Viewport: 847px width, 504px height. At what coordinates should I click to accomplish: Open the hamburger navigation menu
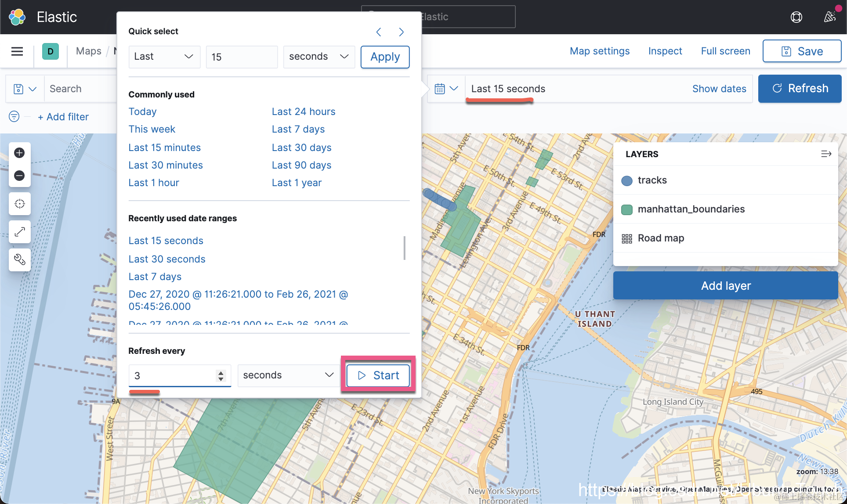pyautogui.click(x=17, y=51)
